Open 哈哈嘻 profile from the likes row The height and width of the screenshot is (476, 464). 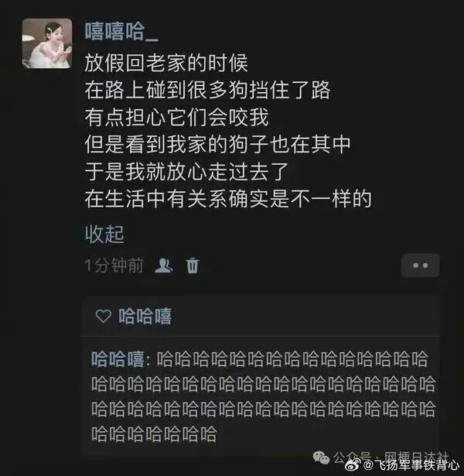[145, 316]
